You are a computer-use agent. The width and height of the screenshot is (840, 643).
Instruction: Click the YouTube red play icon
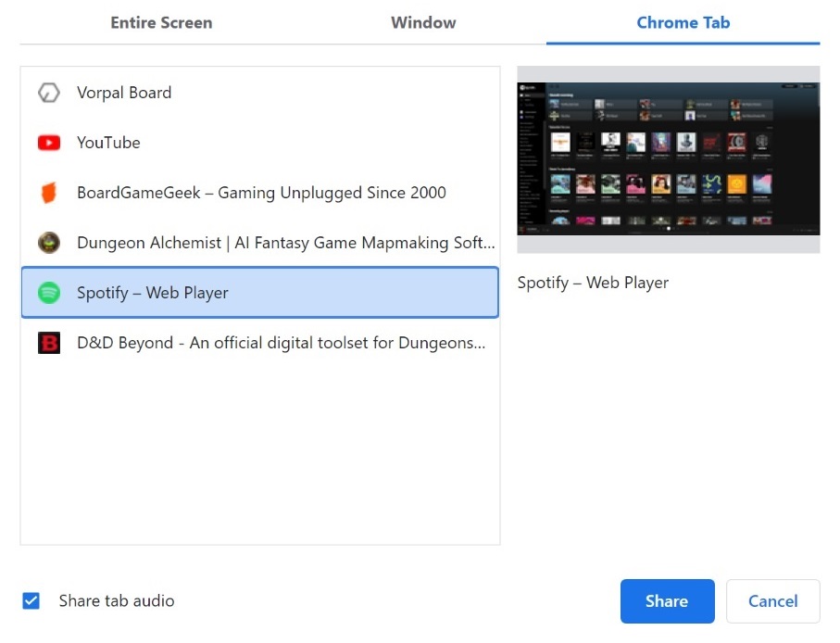point(48,143)
